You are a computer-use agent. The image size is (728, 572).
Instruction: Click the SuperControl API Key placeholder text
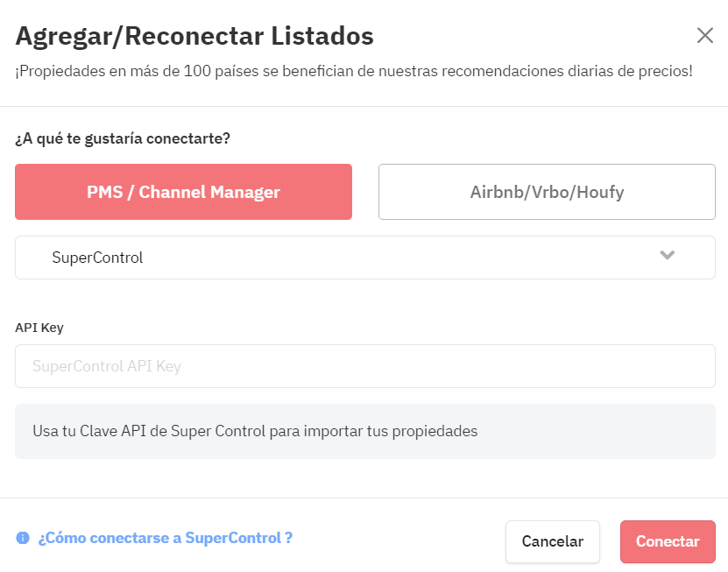pyautogui.click(x=107, y=366)
